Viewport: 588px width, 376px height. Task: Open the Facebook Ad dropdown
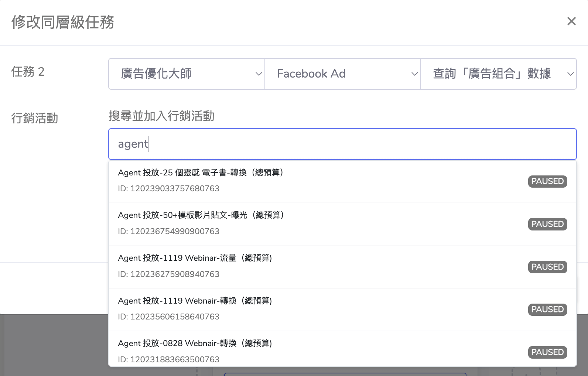(342, 74)
